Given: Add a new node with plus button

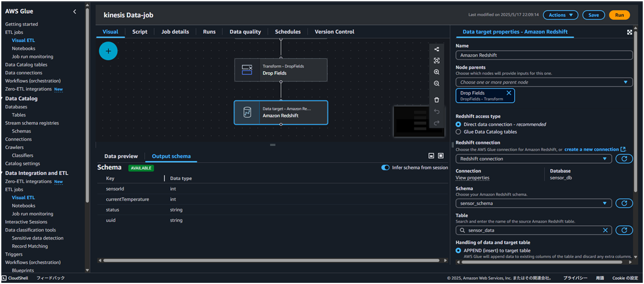Looking at the screenshot, I should click(x=108, y=51).
